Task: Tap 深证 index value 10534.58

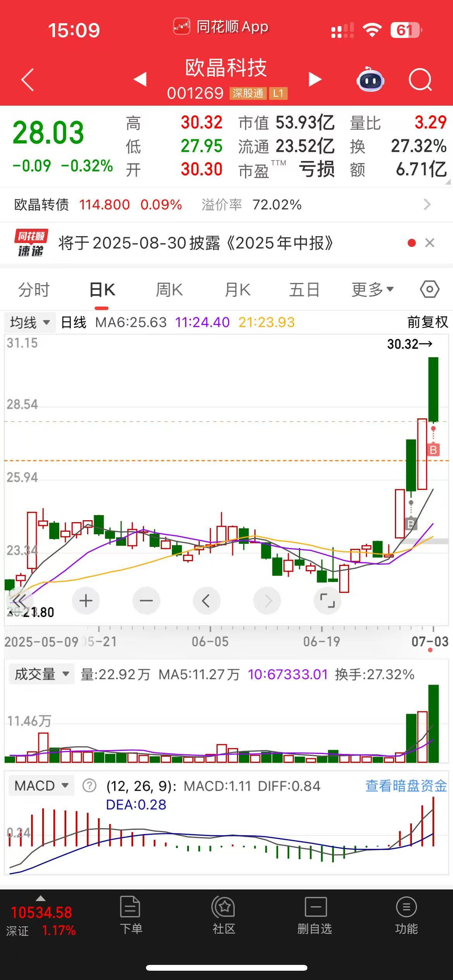Action: point(41,913)
